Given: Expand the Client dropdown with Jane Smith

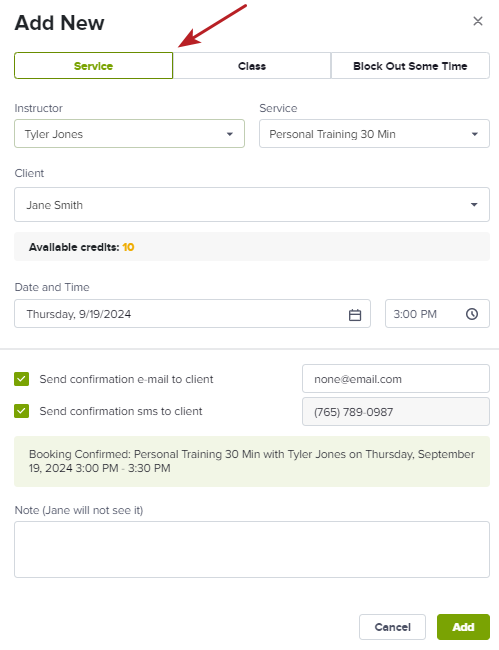Looking at the screenshot, I should point(252,204).
